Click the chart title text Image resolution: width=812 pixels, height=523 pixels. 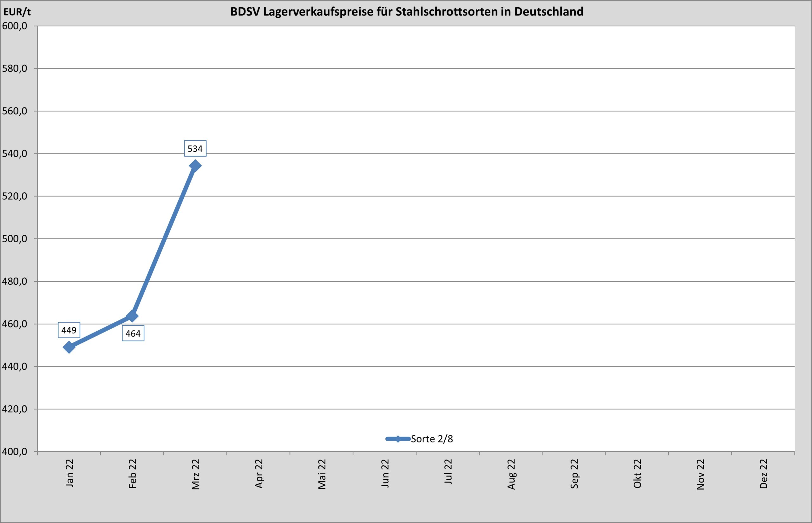click(x=406, y=11)
